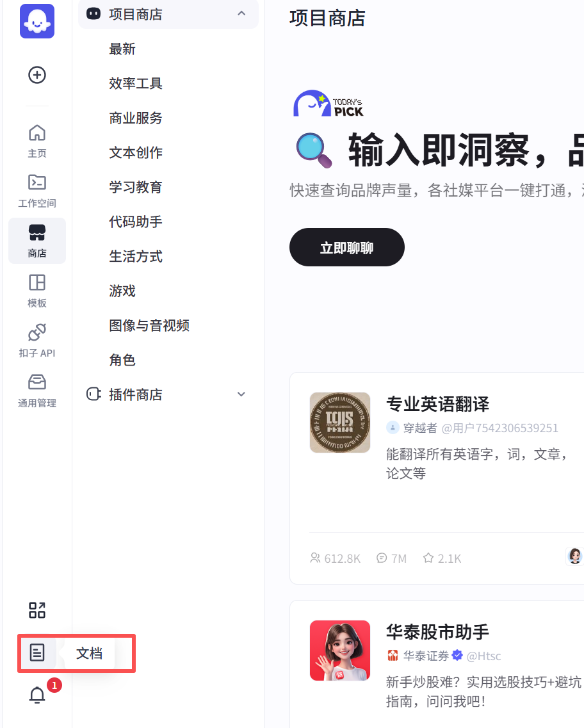
Task: Click the star favorites count 2.1K
Action: click(x=442, y=558)
